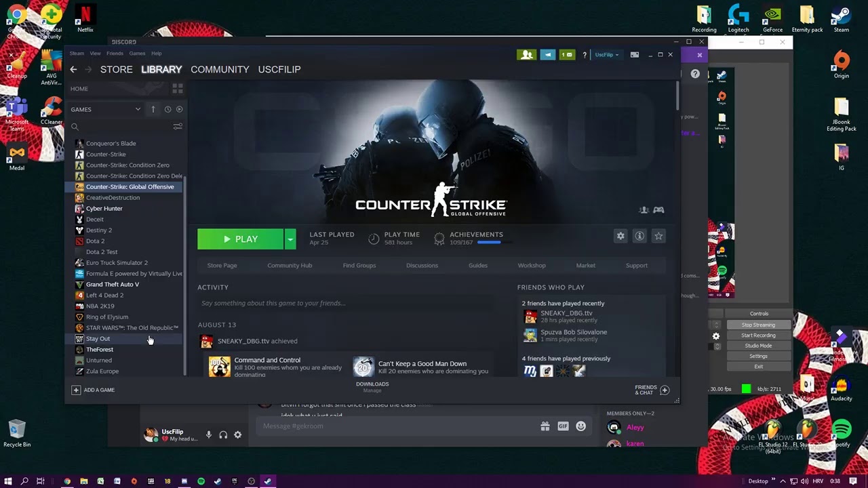Open the Steam menu
Screen dimensions: 868x488
77,54
